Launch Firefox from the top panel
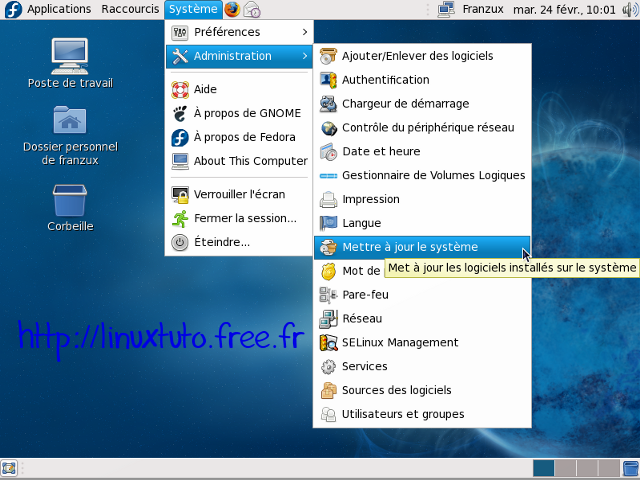640x480 pixels. [x=232, y=9]
